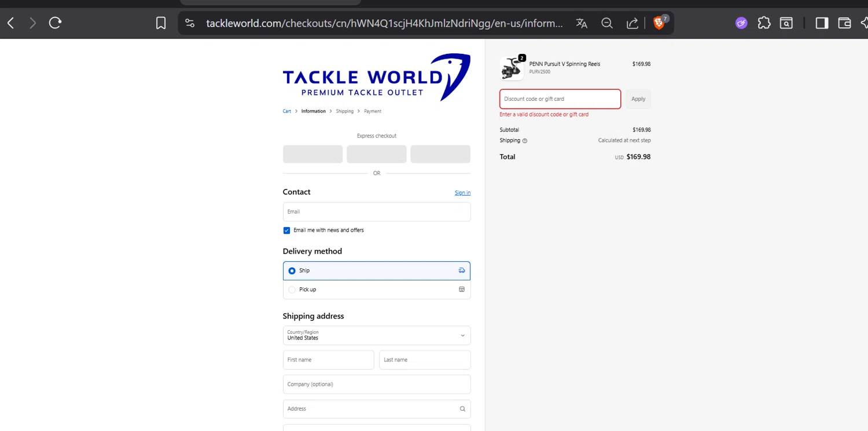Click the Email input field
The width and height of the screenshot is (868, 431).
[377, 212]
